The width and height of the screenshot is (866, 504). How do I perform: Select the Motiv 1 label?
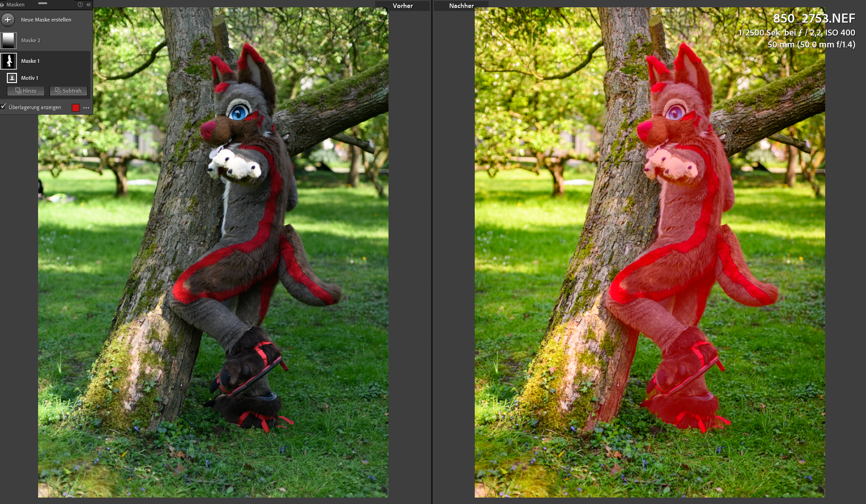[x=29, y=78]
